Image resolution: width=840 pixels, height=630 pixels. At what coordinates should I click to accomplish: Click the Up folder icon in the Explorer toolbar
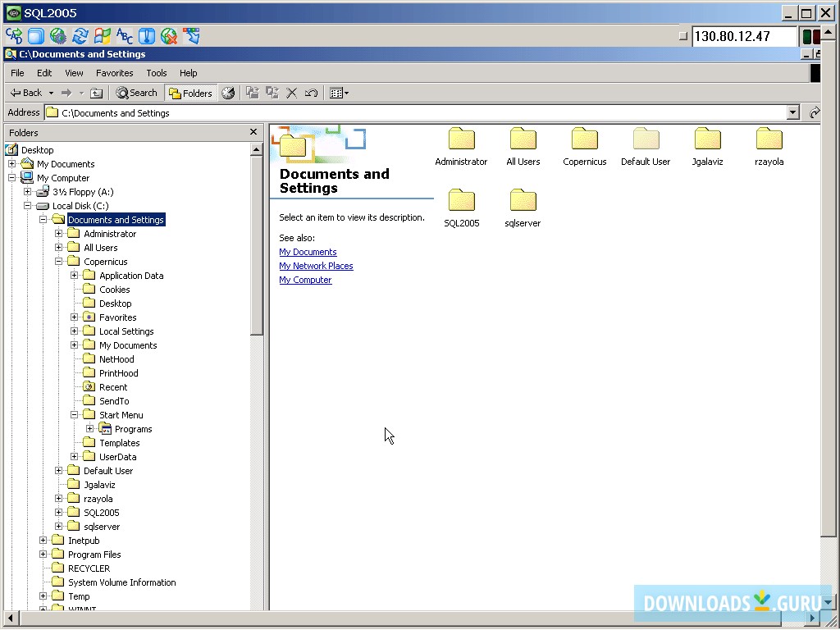pyautogui.click(x=97, y=94)
